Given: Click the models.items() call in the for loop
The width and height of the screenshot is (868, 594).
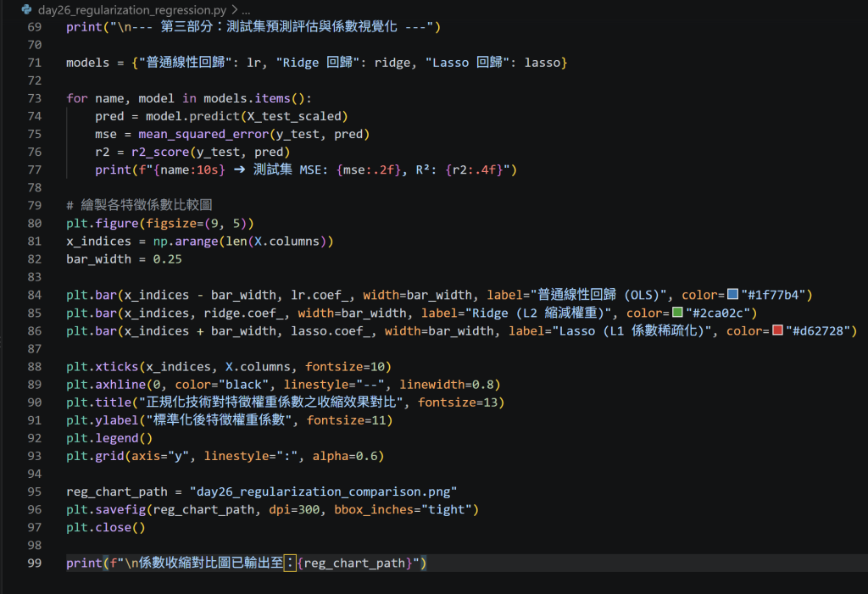Looking at the screenshot, I should coord(253,98).
